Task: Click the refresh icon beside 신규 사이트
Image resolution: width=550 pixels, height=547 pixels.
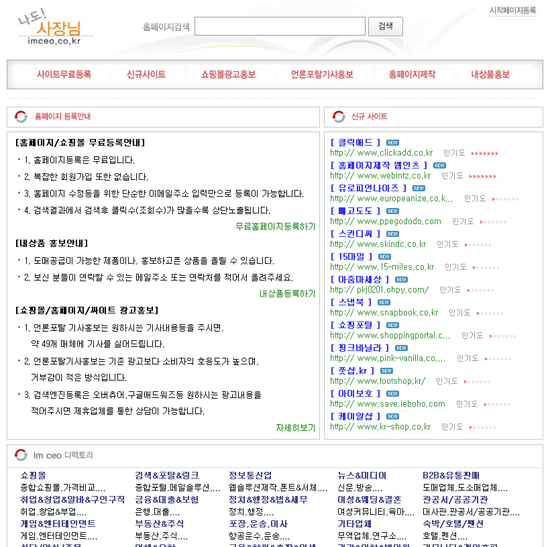Action: (339, 116)
